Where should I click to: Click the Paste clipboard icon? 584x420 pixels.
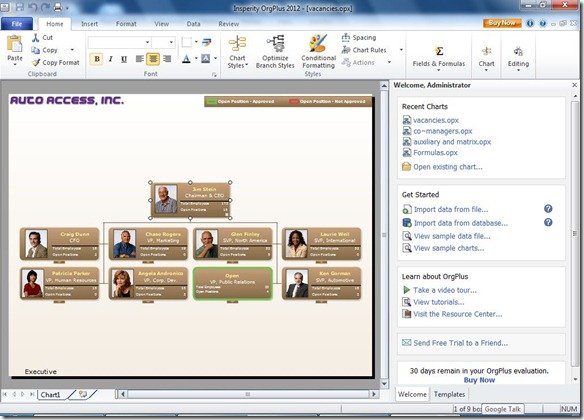pyautogui.click(x=15, y=44)
